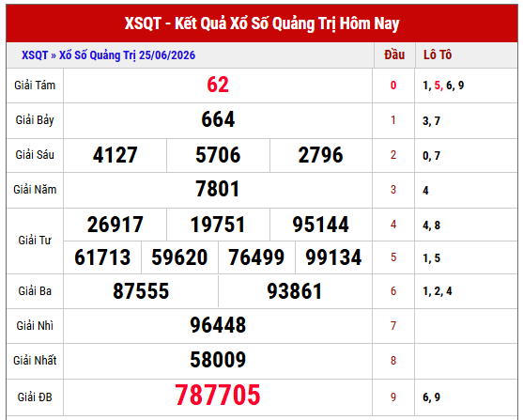Click Đầu digit 5
Viewport: 523px width, 420px height.
[393, 257]
